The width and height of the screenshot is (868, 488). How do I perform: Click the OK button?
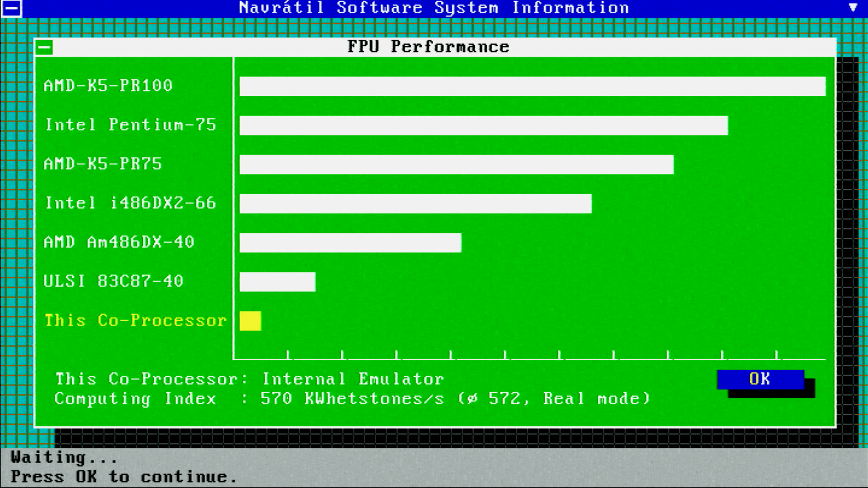[760, 379]
